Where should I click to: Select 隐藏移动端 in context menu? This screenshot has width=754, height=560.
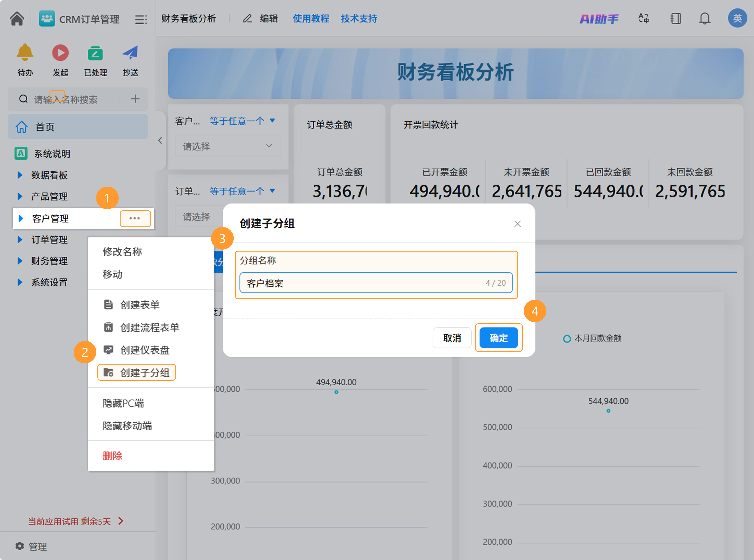[127, 426]
